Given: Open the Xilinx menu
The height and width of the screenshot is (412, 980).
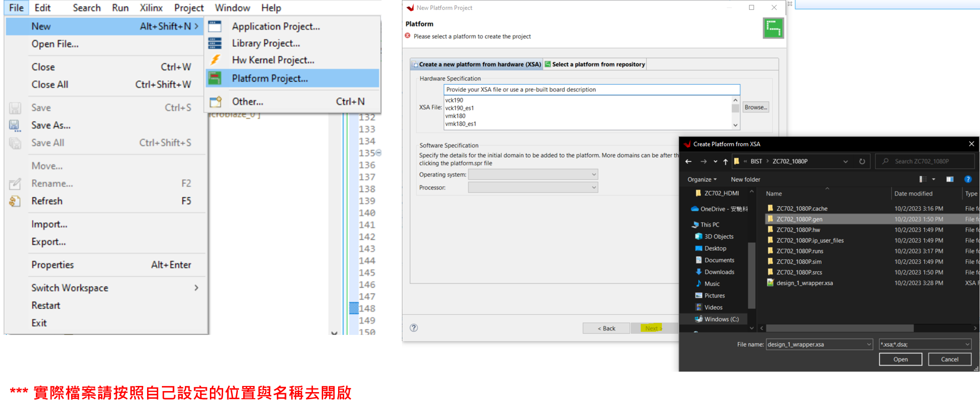Looking at the screenshot, I should pos(151,8).
